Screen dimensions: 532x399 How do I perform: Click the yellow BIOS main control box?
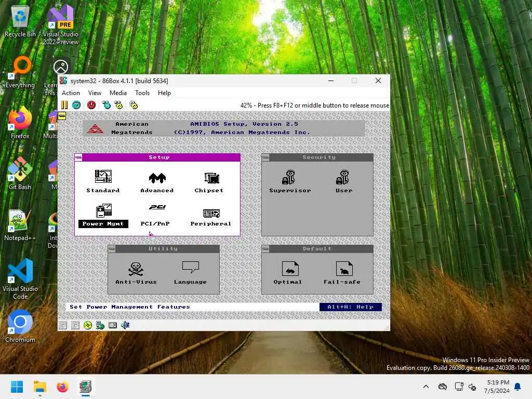point(62,116)
